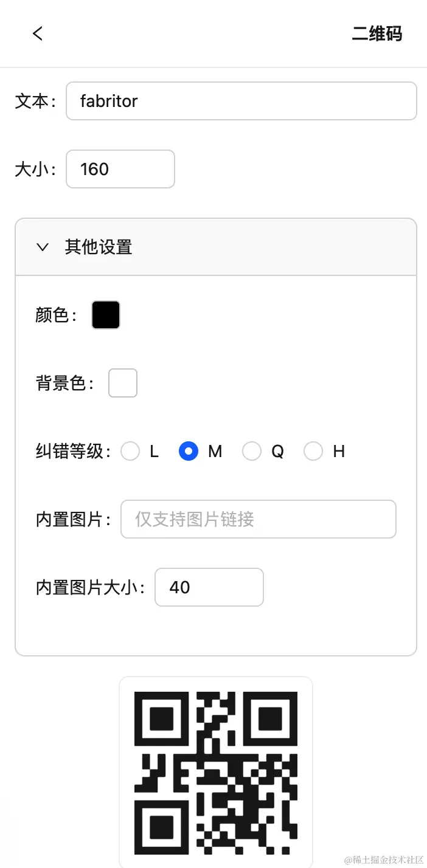Click the 二维码 page title
427x868 pixels.
(377, 34)
